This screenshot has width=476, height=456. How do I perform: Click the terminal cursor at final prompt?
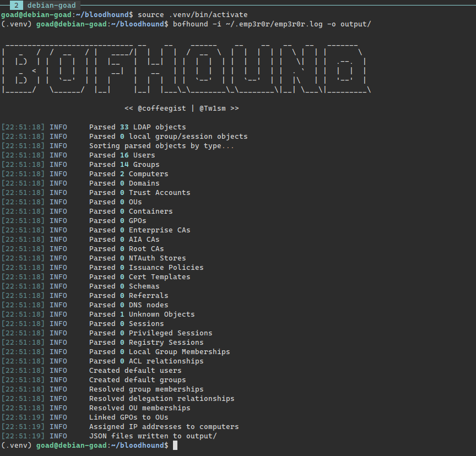point(175,446)
